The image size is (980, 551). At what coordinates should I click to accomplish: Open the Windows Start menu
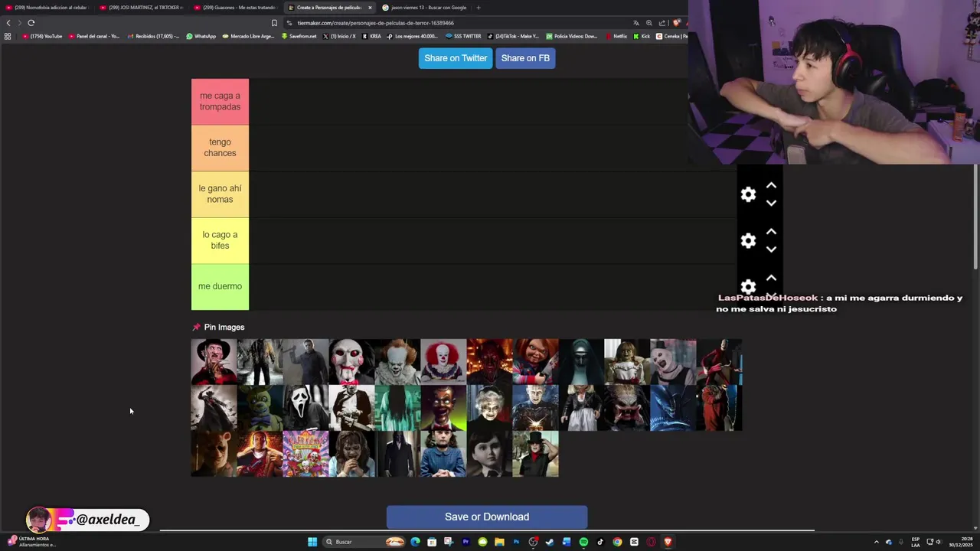point(312,542)
